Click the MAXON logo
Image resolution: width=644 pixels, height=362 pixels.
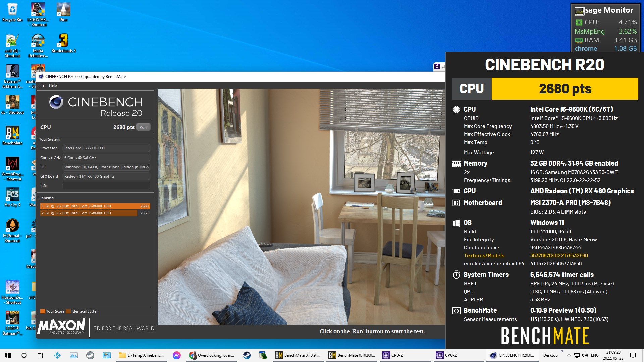click(x=61, y=327)
